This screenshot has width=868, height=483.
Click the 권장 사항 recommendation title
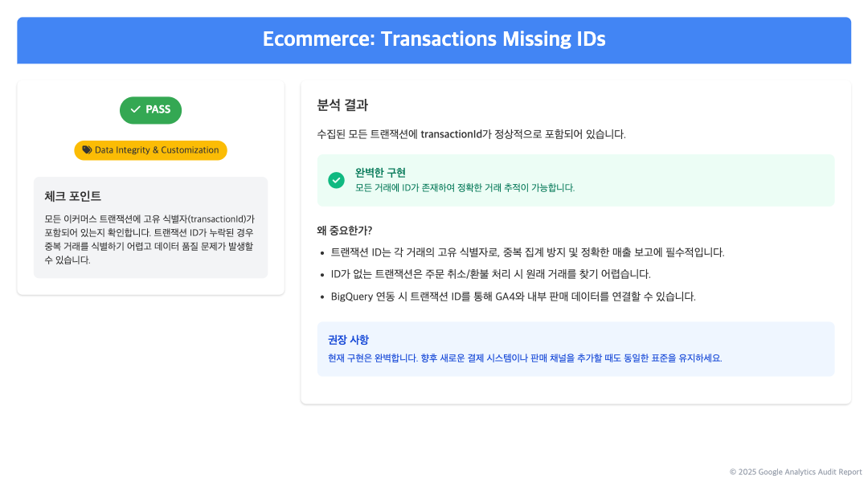pos(348,340)
